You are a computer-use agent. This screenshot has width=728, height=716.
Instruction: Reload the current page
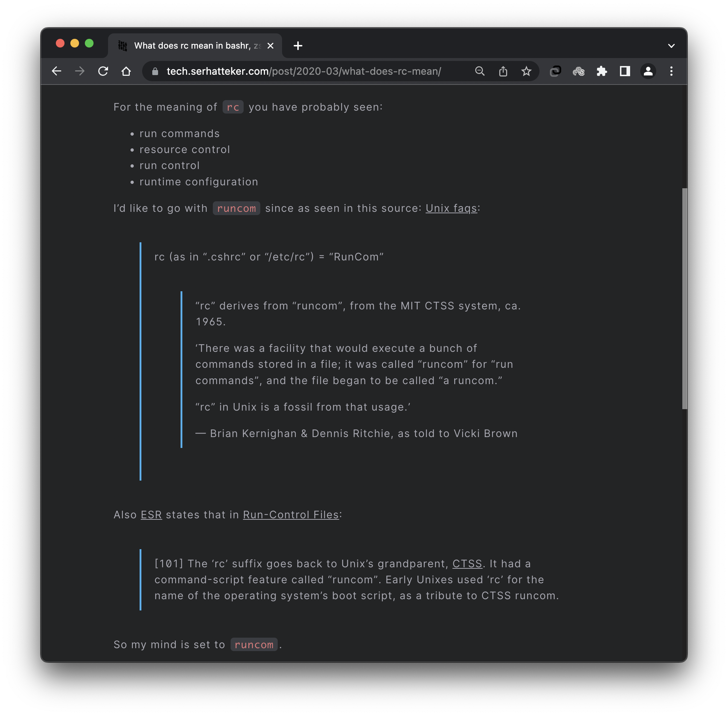[x=103, y=71]
